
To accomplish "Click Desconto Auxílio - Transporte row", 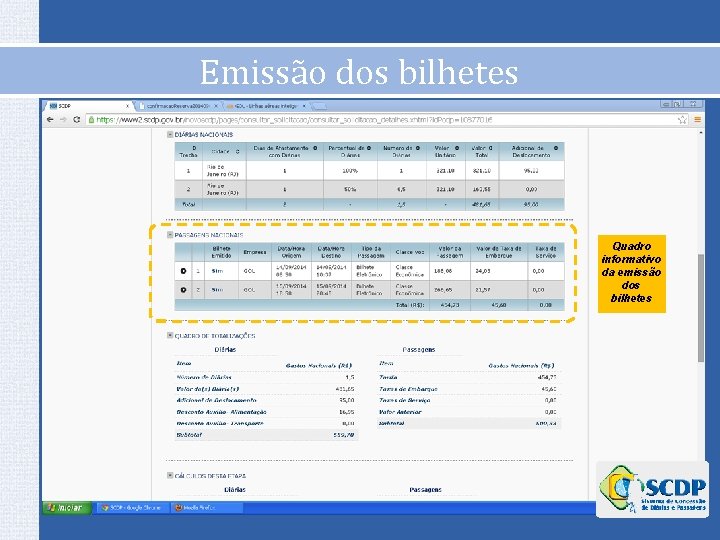I will [265, 423].
